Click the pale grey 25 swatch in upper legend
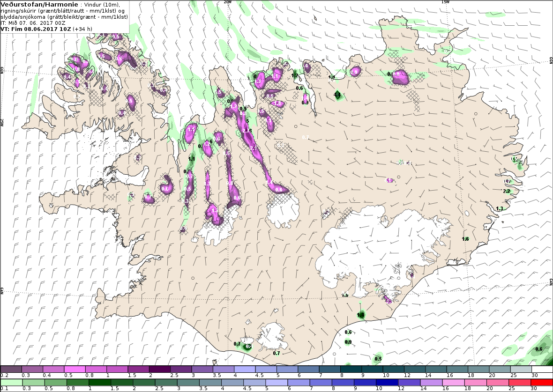 click(x=521, y=369)
